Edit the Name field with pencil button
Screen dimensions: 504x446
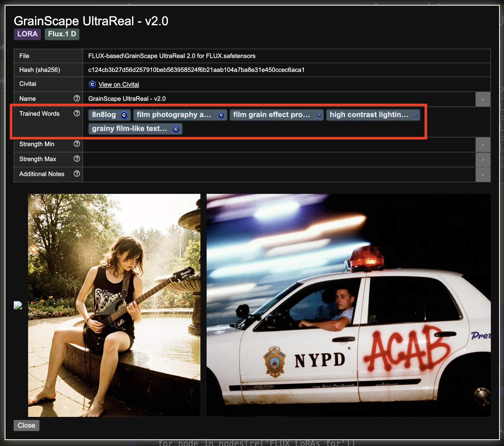coord(483,99)
